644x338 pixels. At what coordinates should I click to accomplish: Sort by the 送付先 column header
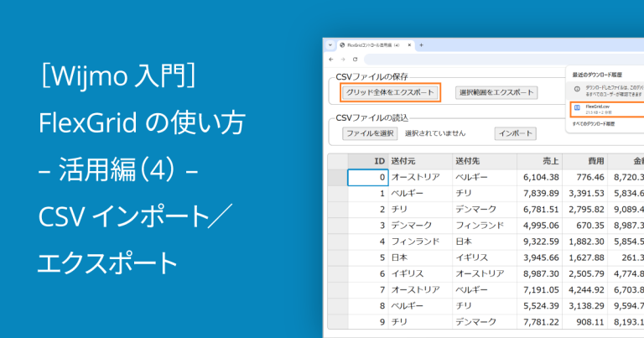pos(485,161)
